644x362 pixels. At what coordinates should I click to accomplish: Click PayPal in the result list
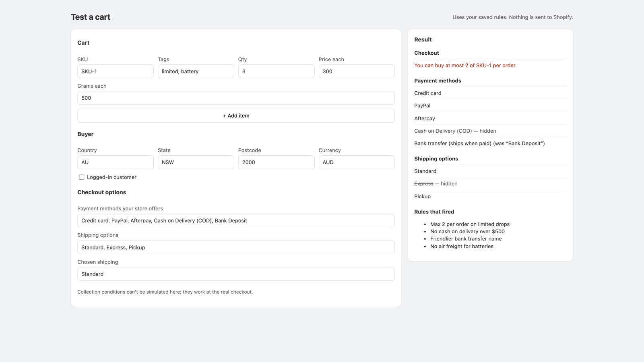[422, 105]
